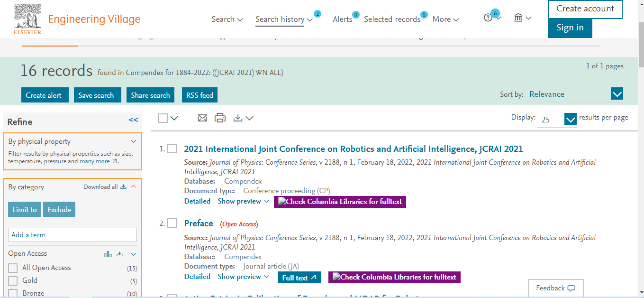Check the All Open Access checkbox
Viewport: 644px width, 298px height.
(13, 268)
